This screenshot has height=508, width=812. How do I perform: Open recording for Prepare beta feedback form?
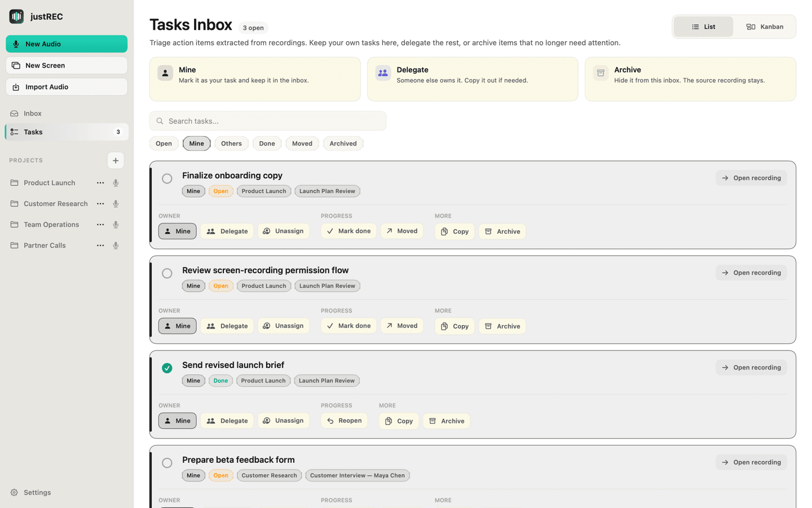[x=752, y=462]
